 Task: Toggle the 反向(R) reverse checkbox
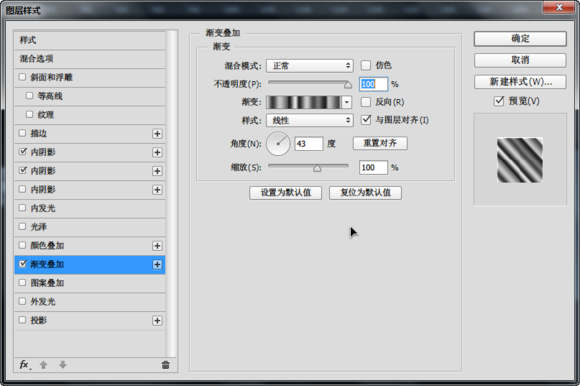tap(366, 102)
